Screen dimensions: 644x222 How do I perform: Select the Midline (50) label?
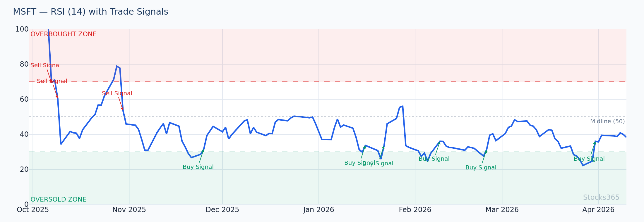[607, 122]
